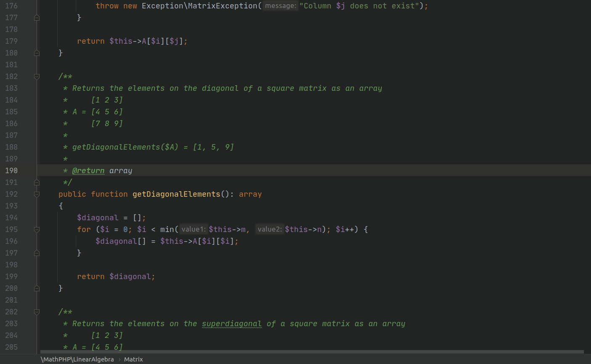Click the 'throw' keyword on line 176
The image size is (591, 364).
click(107, 6)
